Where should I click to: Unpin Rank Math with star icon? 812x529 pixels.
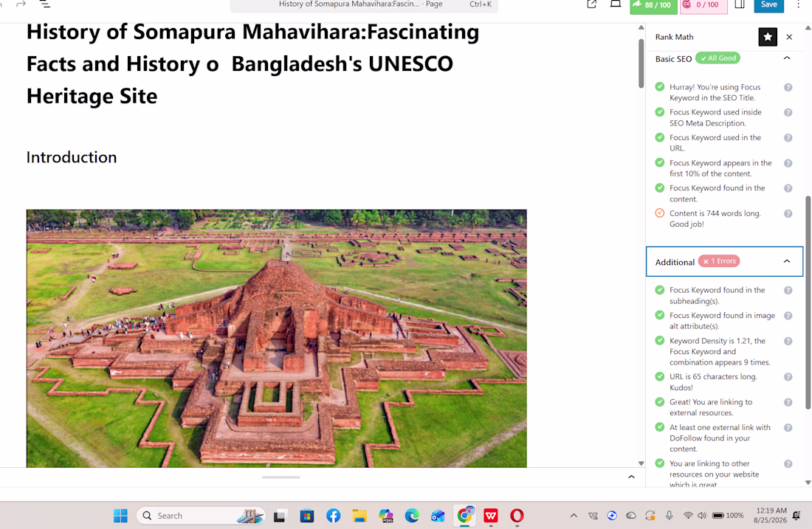pyautogui.click(x=768, y=37)
